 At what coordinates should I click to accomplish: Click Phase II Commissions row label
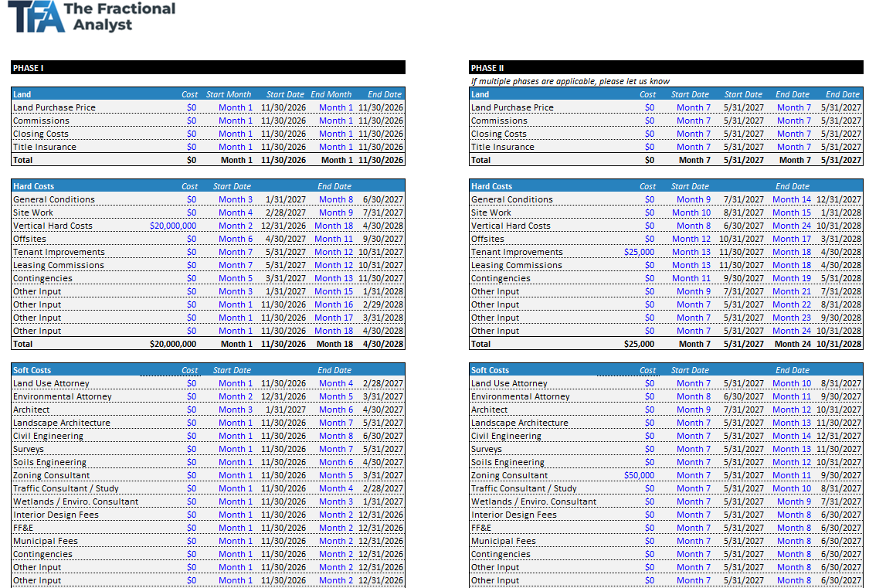pyautogui.click(x=499, y=121)
